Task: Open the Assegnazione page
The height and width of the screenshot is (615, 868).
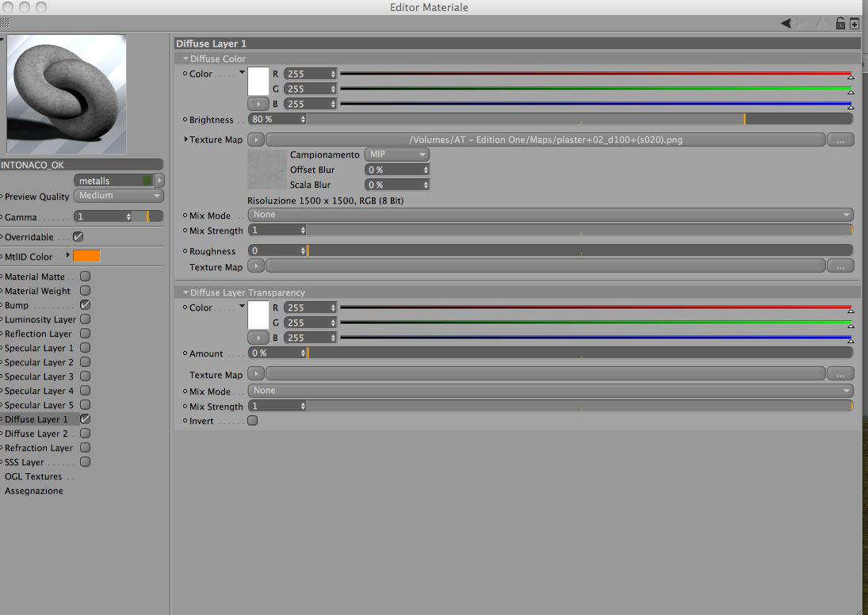Action: pyautogui.click(x=34, y=491)
